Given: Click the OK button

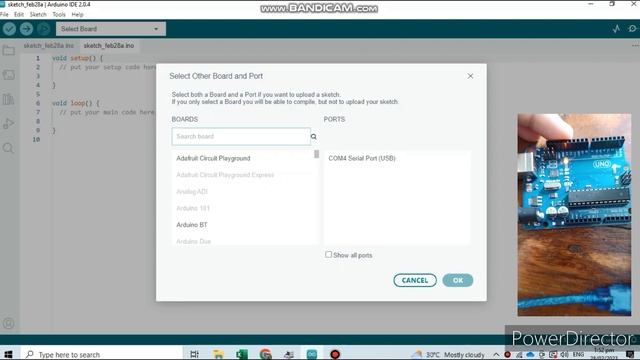Looking at the screenshot, I should (x=458, y=280).
